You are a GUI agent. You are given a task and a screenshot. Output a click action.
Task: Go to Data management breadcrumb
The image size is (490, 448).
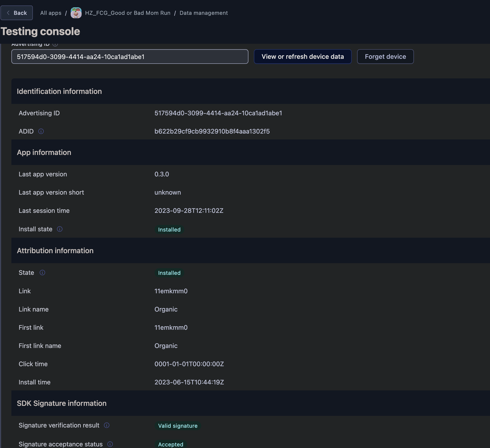click(204, 13)
